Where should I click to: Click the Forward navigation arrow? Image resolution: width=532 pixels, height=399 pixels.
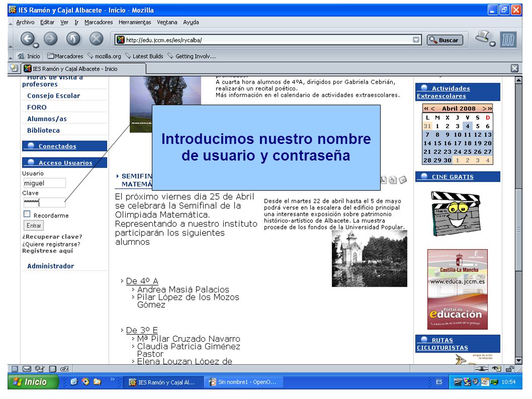51,38
